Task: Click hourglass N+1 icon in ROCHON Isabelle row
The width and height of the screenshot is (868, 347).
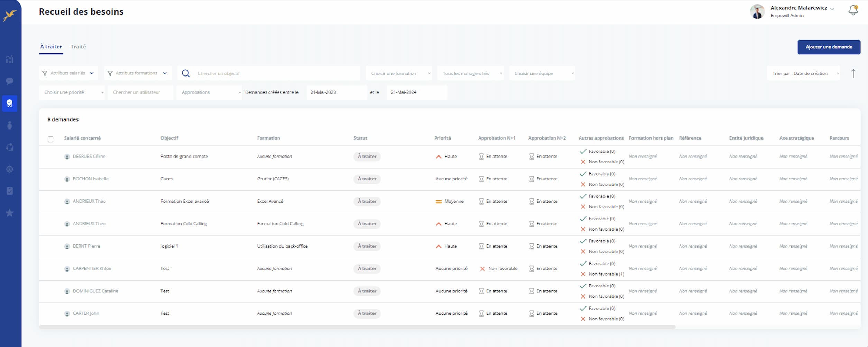Action: tap(481, 179)
